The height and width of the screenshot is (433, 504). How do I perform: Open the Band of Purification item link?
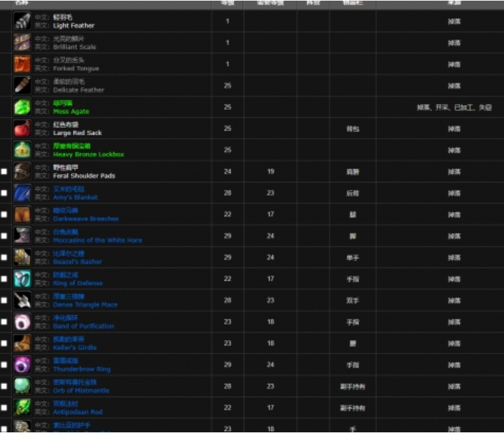coord(83,326)
